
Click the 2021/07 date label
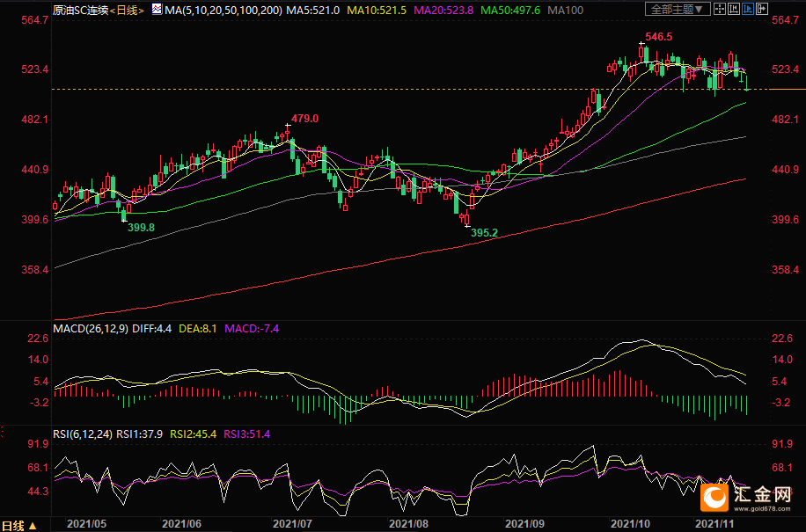point(292,524)
